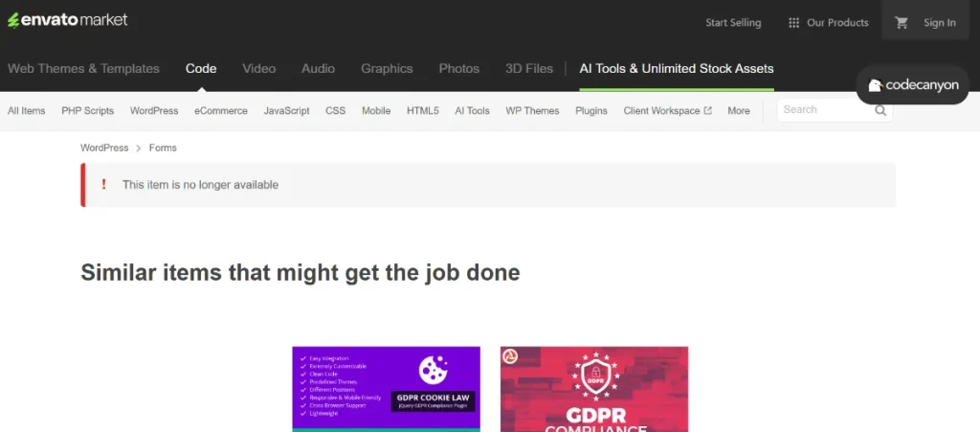Click "This item is no longer available" text
Screen dimensions: 980x432
[x=200, y=185]
